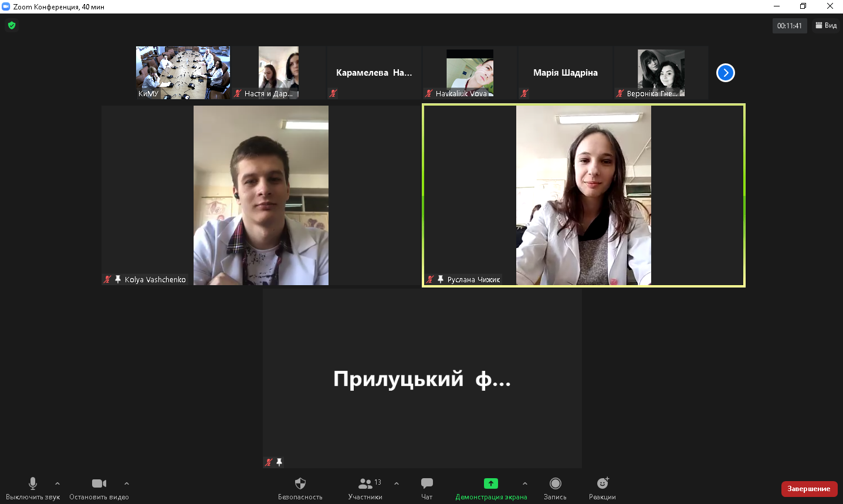
Task: Expand audio options arrow beside microphone
Action: (57, 483)
